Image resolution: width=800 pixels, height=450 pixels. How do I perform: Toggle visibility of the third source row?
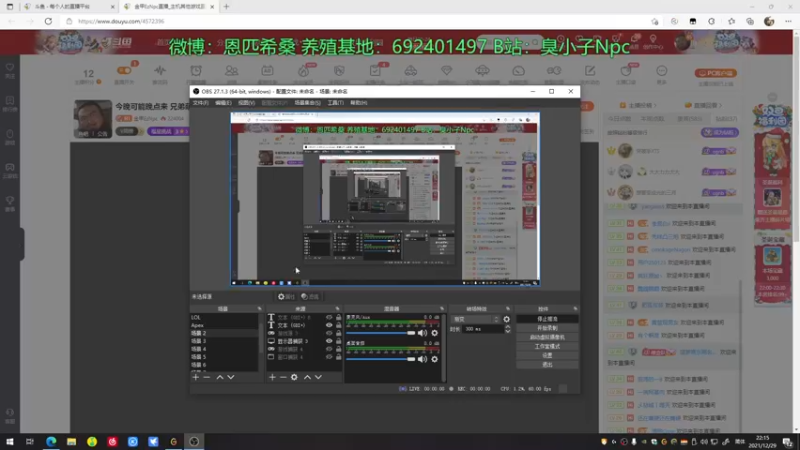pyautogui.click(x=329, y=333)
